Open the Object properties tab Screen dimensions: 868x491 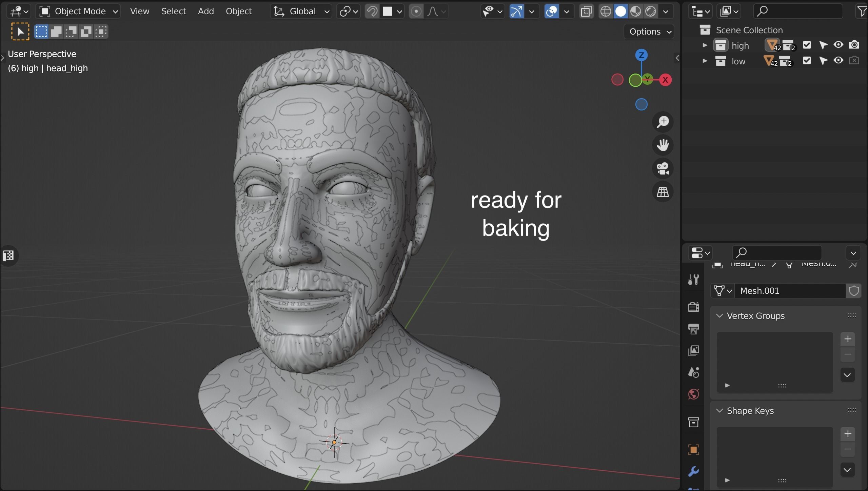[693, 450]
